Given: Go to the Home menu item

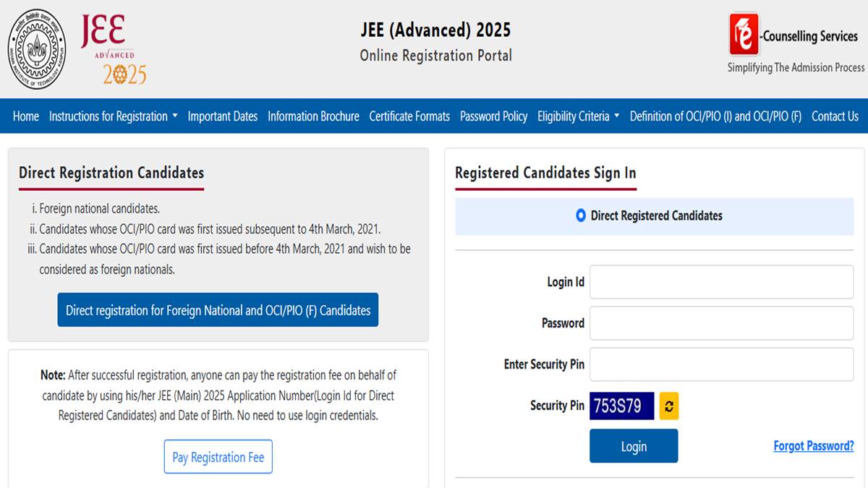Looking at the screenshot, I should point(25,116).
